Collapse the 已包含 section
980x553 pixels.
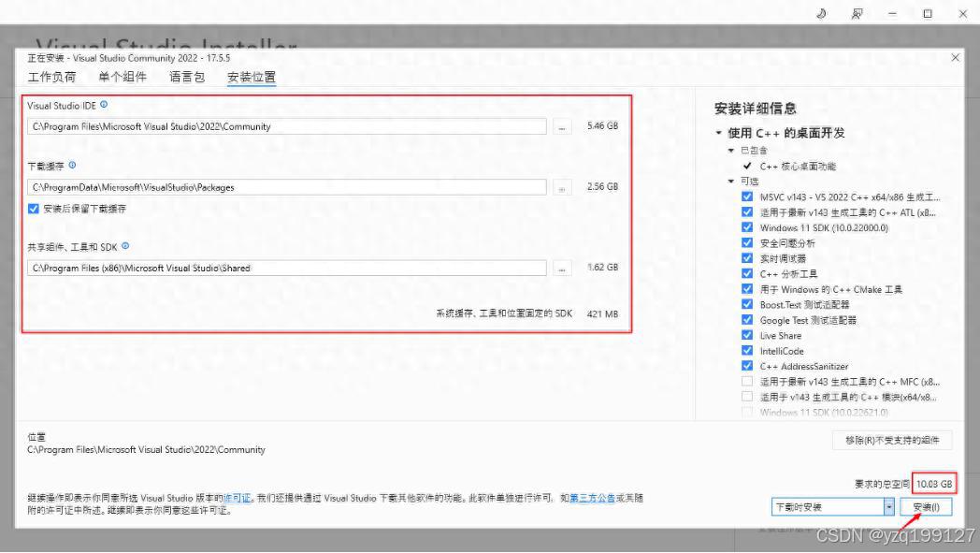point(730,151)
